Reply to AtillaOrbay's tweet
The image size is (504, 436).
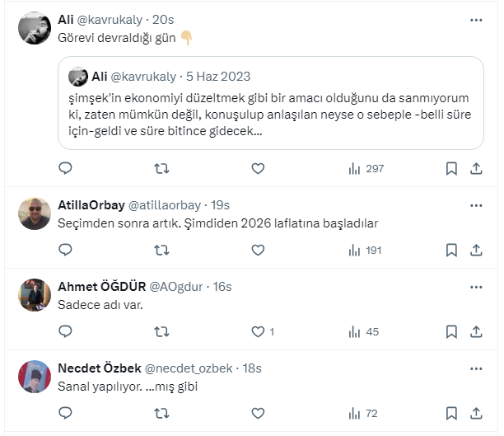point(66,250)
